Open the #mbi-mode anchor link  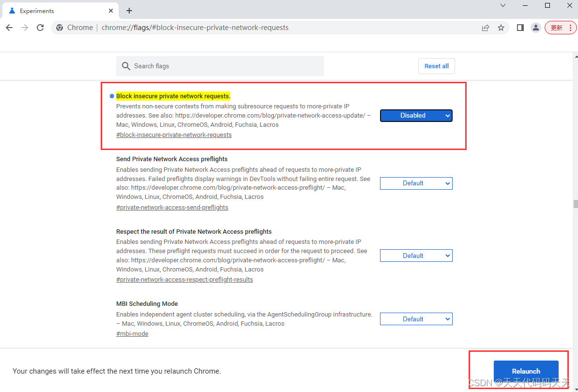132,334
